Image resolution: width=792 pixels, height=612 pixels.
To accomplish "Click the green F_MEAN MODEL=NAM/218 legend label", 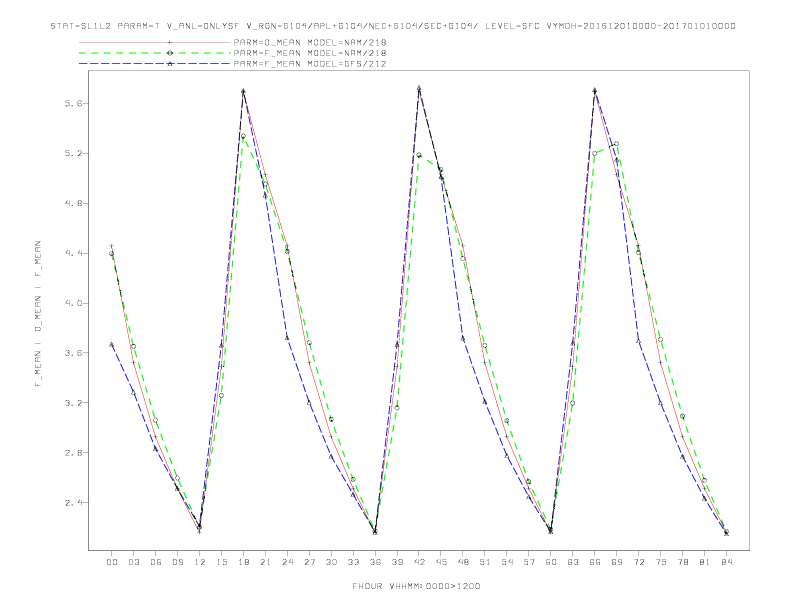I will 310,53.
